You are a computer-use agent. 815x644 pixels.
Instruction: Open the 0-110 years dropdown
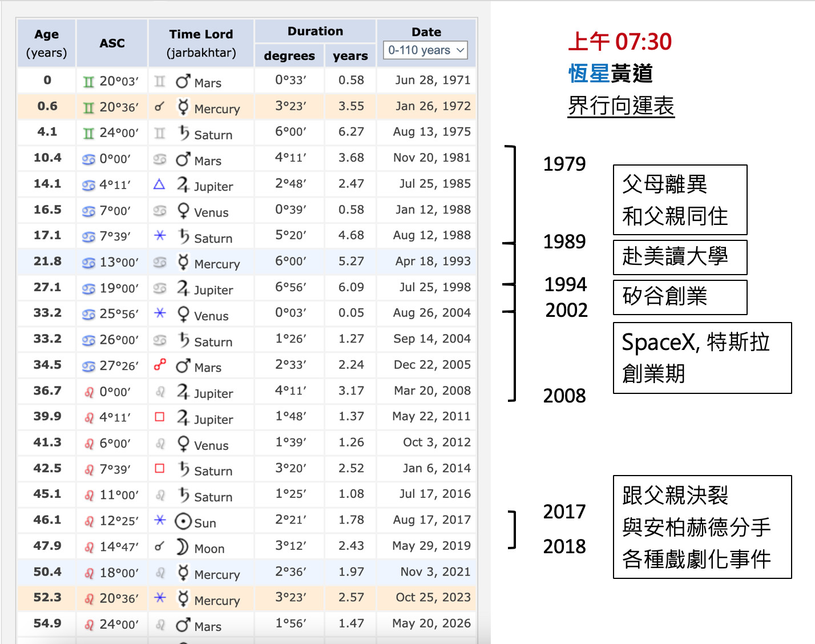coord(425,50)
